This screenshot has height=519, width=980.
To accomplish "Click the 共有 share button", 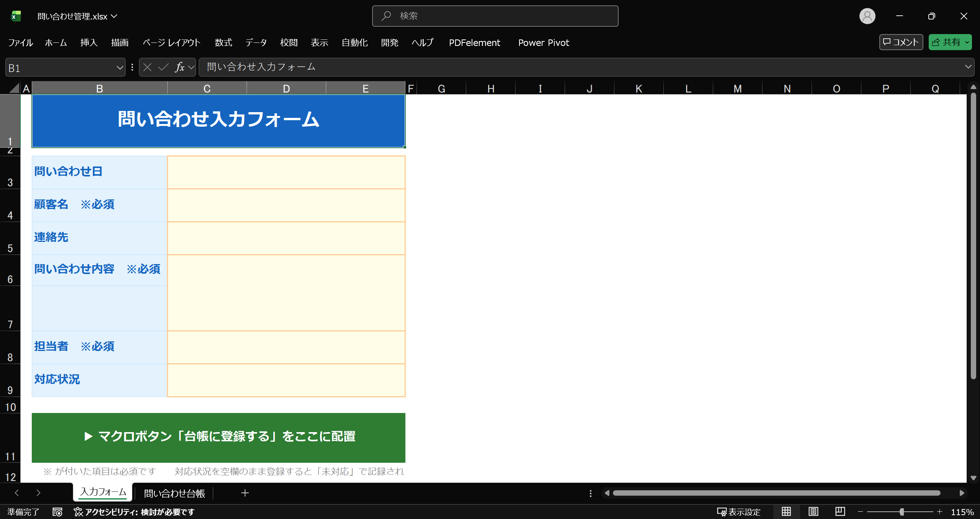I will (x=946, y=42).
